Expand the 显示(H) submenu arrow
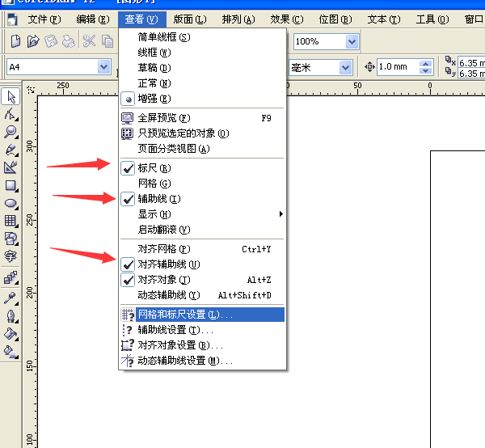 [280, 214]
